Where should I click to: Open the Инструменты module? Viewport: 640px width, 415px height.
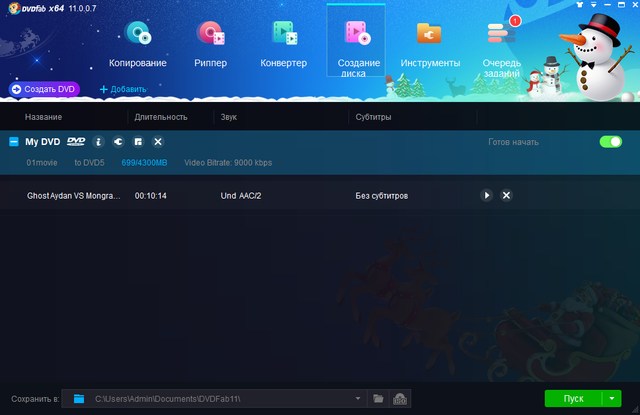(x=430, y=44)
